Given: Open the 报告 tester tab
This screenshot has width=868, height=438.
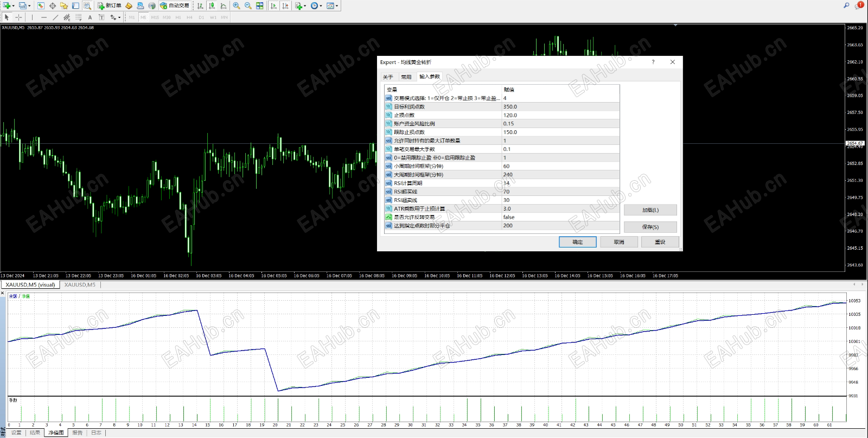Looking at the screenshot, I should pyautogui.click(x=78, y=433).
